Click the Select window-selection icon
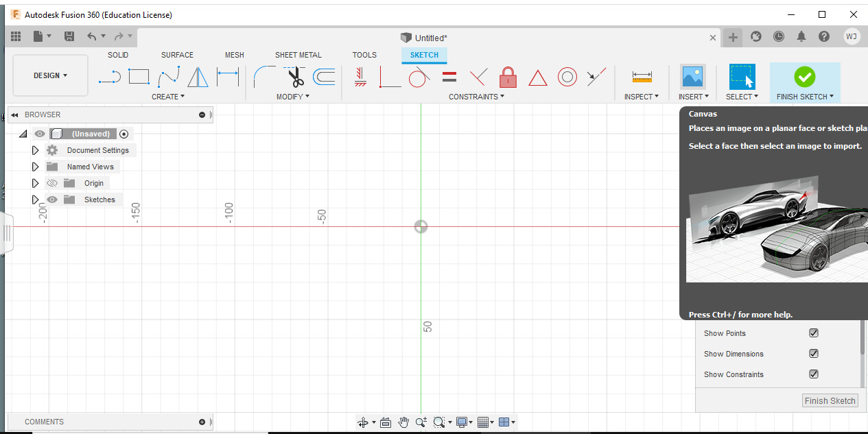Image resolution: width=868 pixels, height=434 pixels. [742, 77]
